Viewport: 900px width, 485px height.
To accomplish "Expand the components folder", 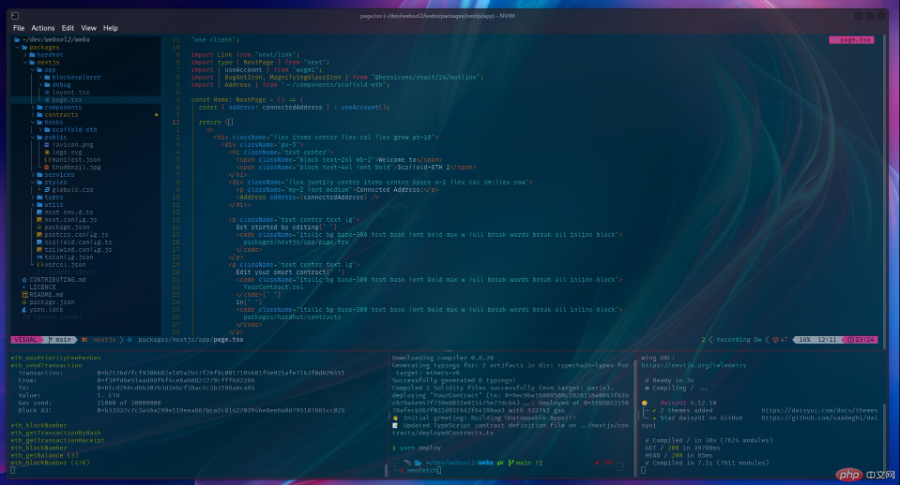I will coord(33,107).
